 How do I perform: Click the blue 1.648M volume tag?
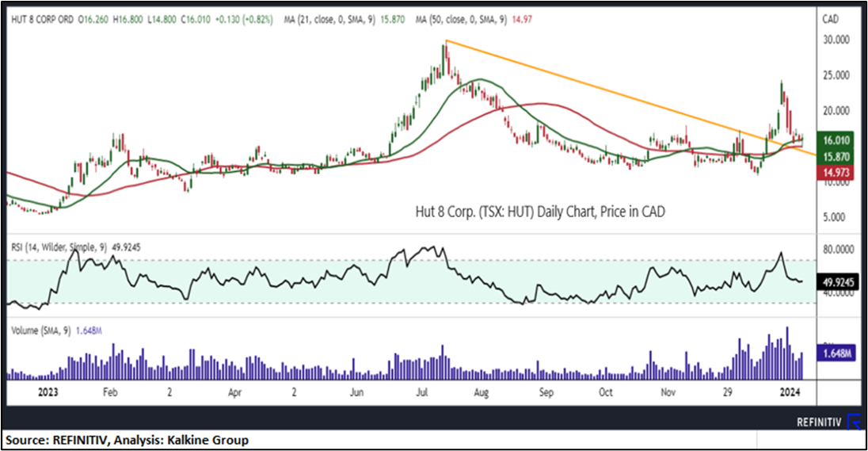click(836, 353)
